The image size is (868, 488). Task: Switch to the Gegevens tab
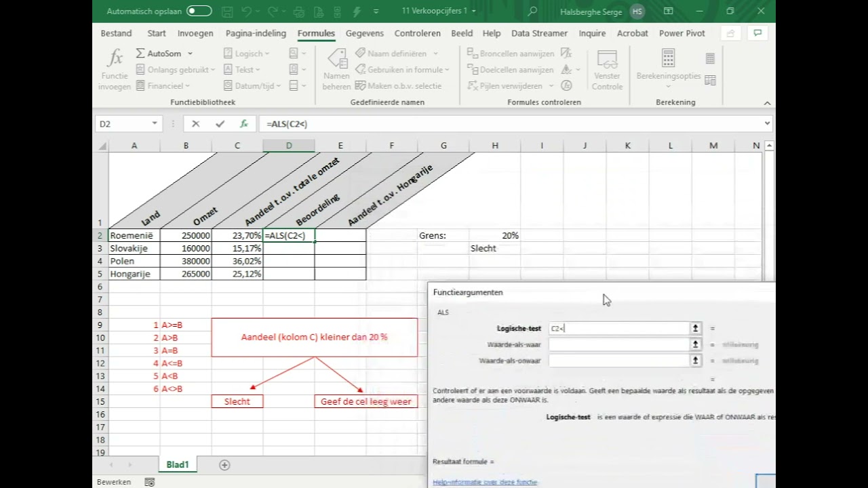point(365,33)
